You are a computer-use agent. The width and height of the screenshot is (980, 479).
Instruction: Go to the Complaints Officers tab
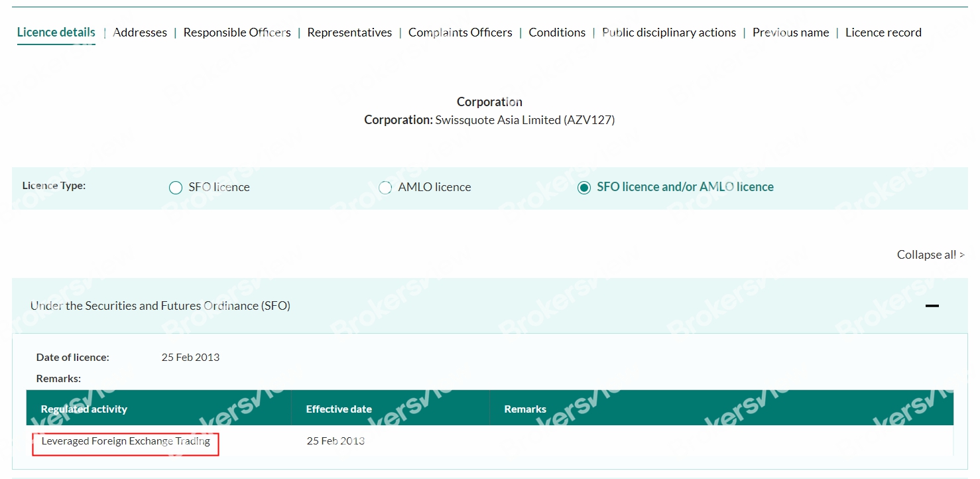point(460,33)
